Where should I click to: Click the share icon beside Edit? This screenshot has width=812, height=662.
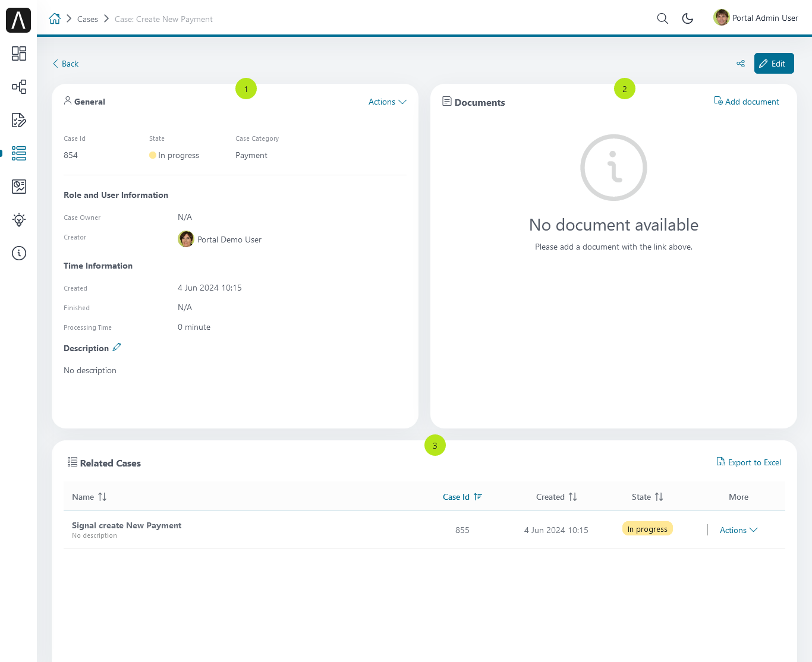coord(741,64)
